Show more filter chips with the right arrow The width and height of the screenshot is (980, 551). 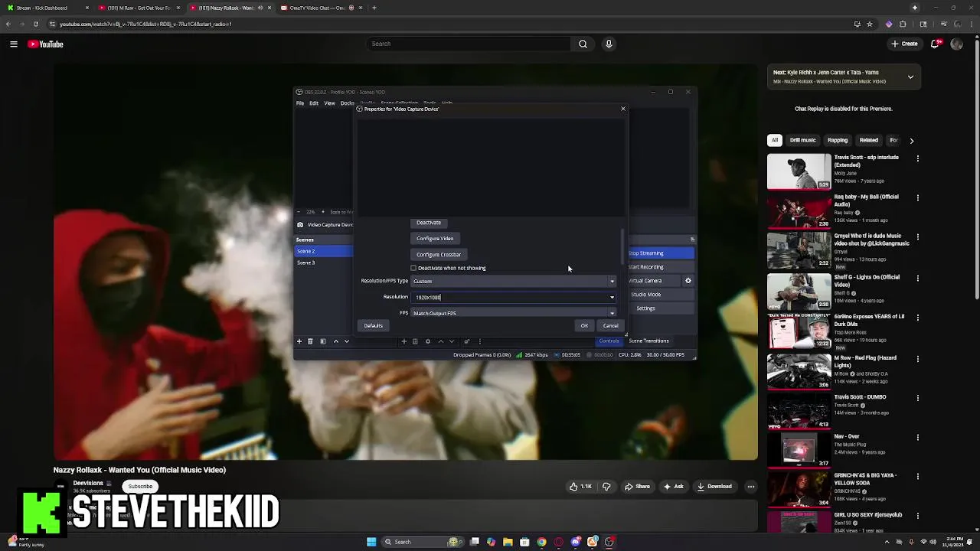click(x=911, y=140)
